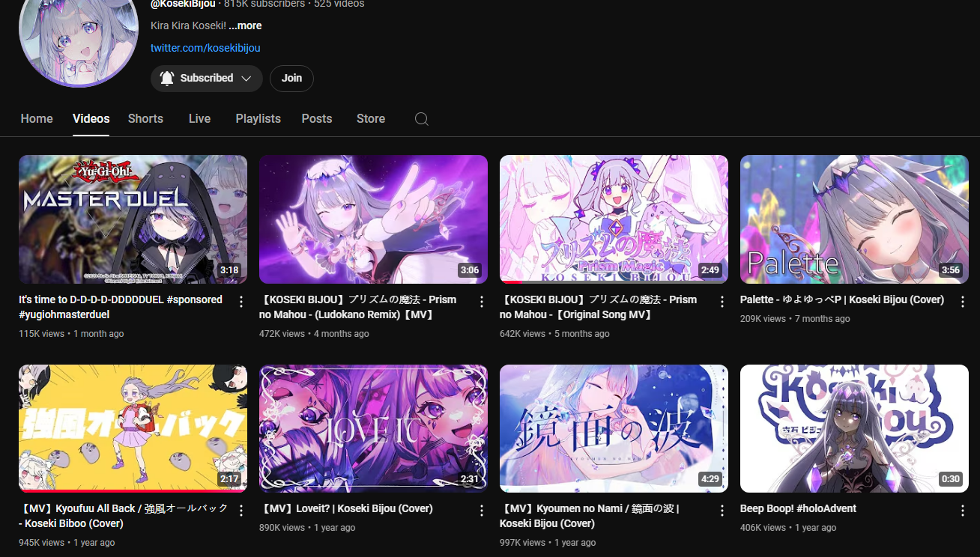Click the 945K views text

(x=41, y=543)
